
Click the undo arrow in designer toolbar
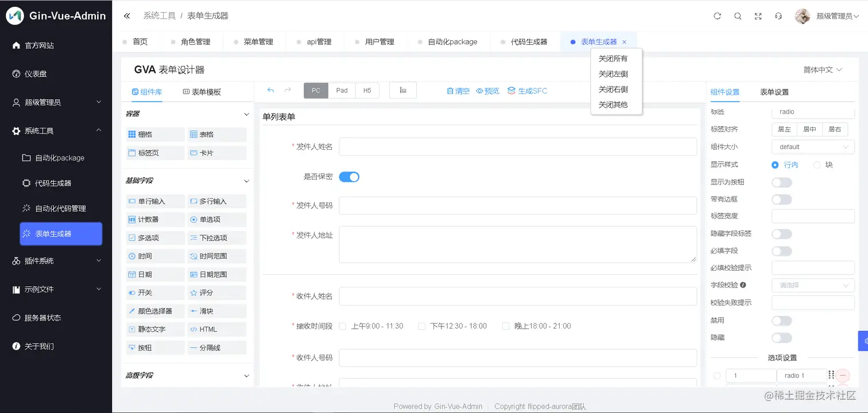point(271,90)
